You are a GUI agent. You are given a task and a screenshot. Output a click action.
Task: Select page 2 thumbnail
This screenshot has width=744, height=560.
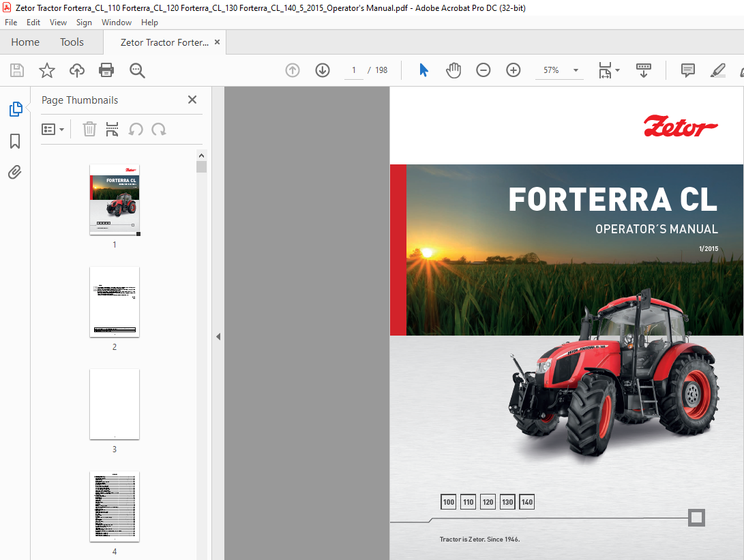115,302
